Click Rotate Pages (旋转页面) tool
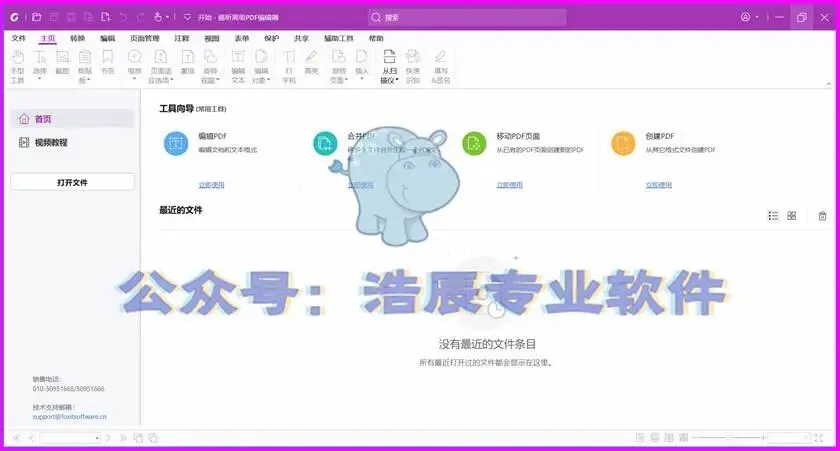Screen dimensions: 840x451 [339, 66]
